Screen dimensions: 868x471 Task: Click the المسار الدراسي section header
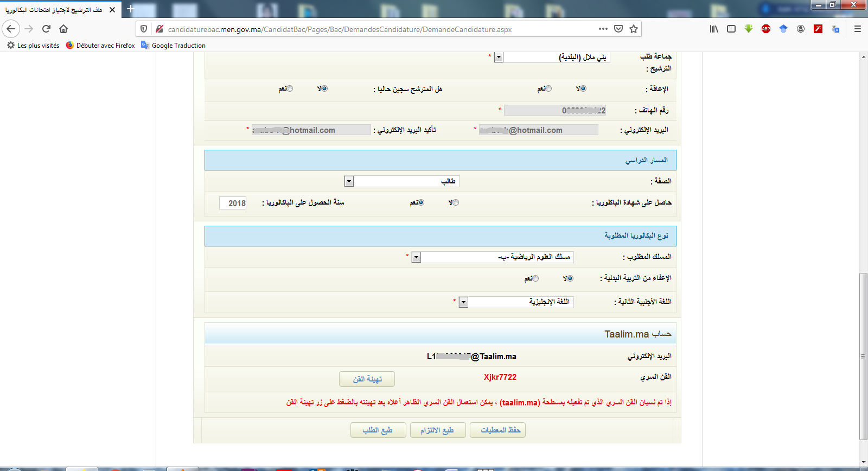coord(441,160)
